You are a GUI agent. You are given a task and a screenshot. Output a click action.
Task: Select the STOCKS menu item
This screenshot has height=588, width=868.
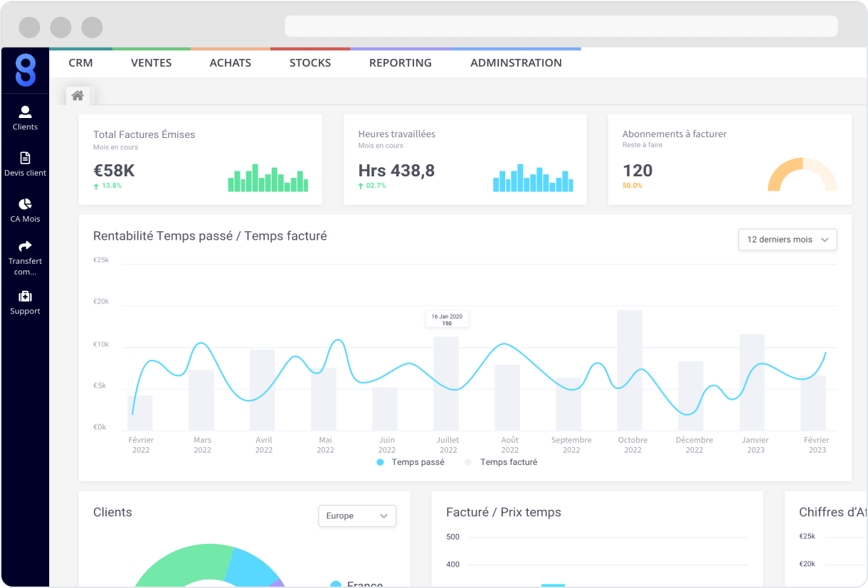pyautogui.click(x=309, y=63)
